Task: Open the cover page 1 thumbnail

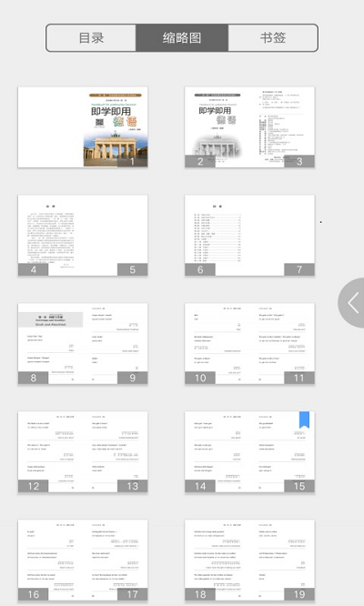Action: point(83,127)
